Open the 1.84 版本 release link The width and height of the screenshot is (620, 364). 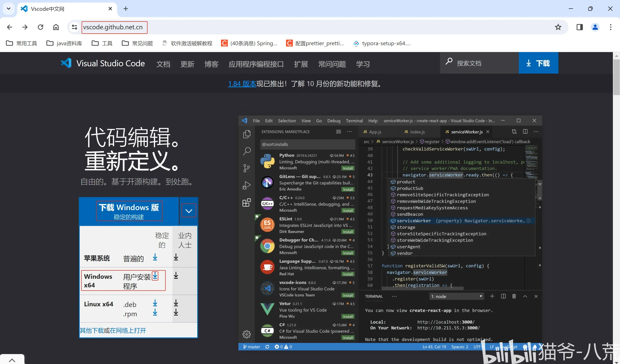point(242,84)
